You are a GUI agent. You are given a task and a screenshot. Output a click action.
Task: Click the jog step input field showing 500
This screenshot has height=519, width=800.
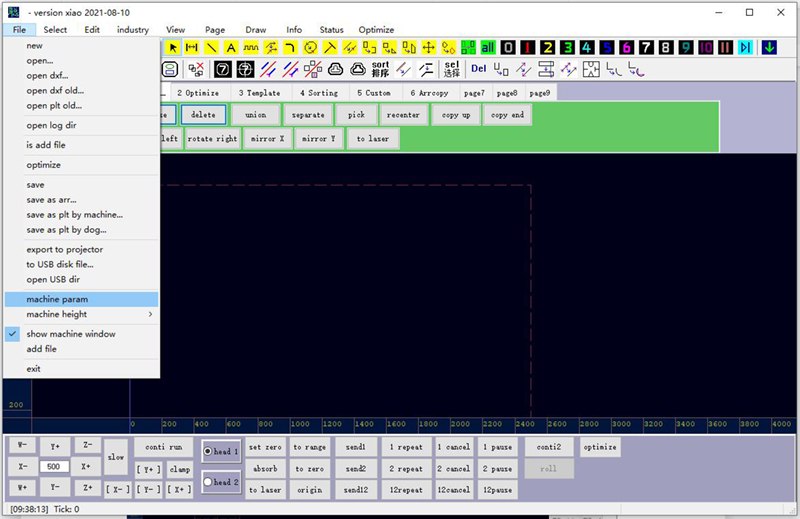point(54,466)
